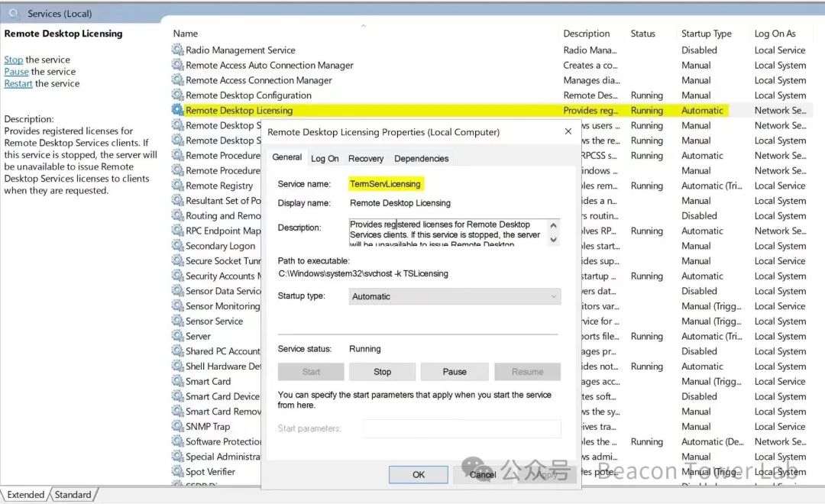Click gear icon for Secure Socket Tunneling
Viewport: 825px width, 504px height.
tap(177, 260)
